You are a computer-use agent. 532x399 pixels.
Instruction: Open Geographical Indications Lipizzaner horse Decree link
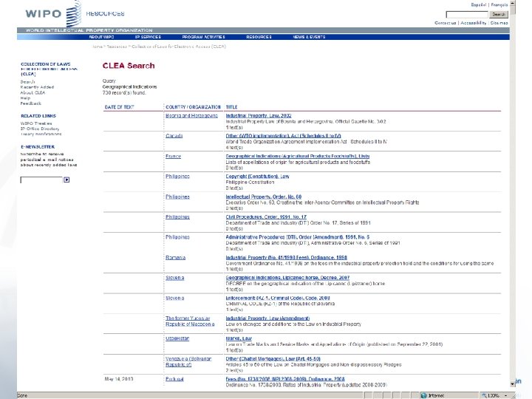pos(287,278)
